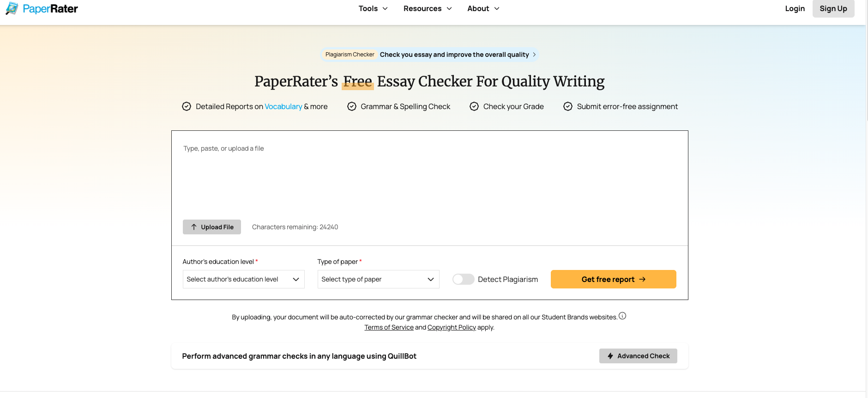Click the Sign Up button
Image resolution: width=868 pixels, height=398 pixels.
[x=833, y=8]
